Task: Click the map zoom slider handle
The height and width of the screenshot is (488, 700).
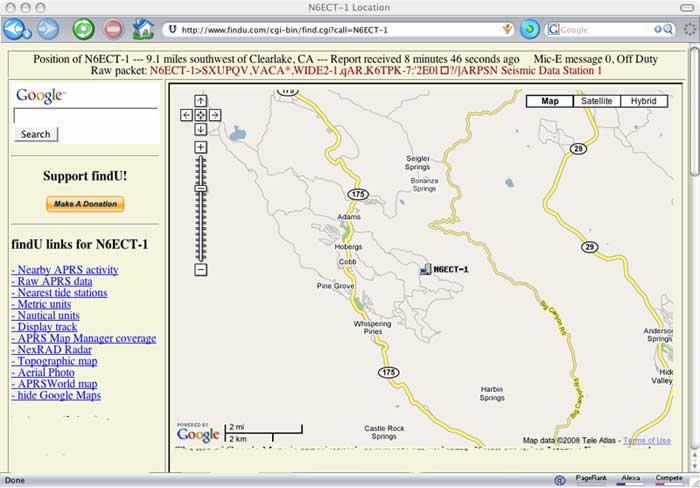Action: point(200,189)
